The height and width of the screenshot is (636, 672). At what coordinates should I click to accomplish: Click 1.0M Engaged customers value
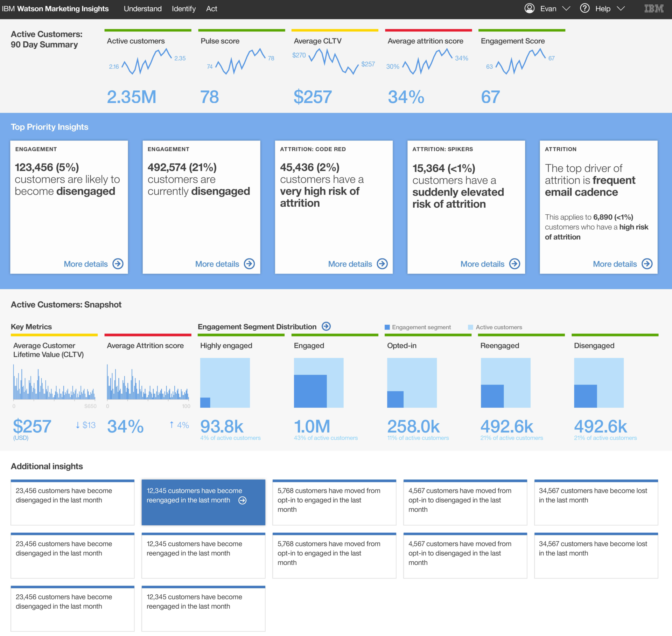(x=312, y=426)
